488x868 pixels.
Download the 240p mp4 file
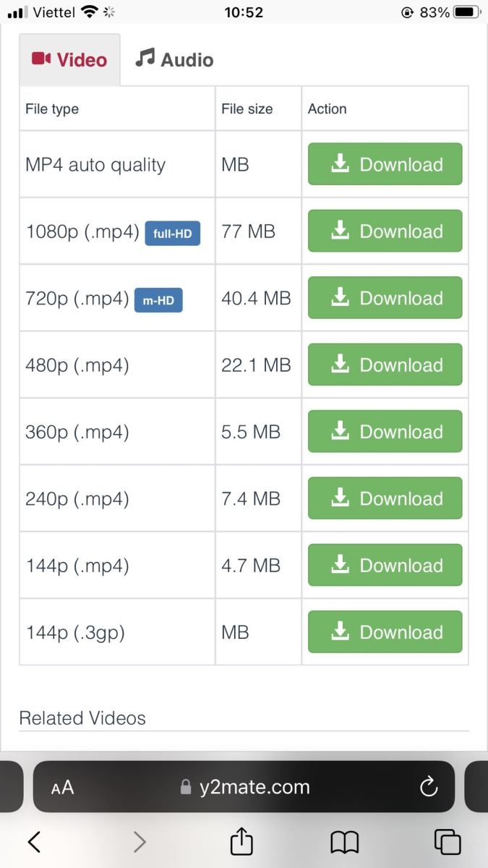(x=385, y=498)
